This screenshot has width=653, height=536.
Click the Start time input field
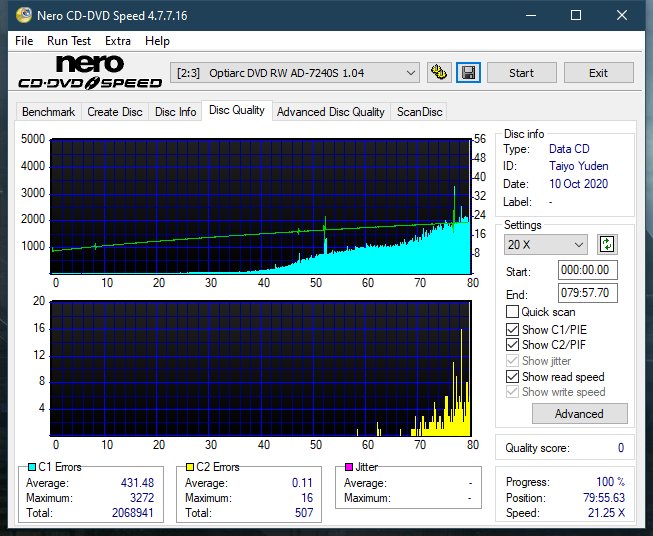pyautogui.click(x=587, y=270)
